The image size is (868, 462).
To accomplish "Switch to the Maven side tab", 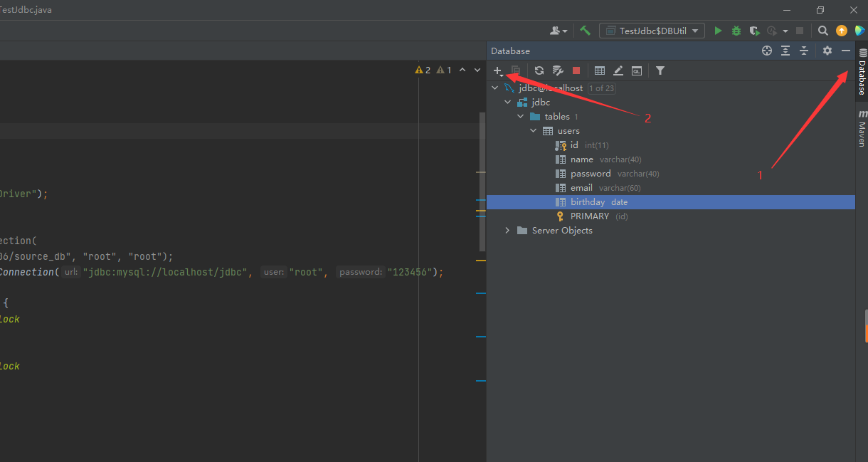I will (862, 128).
